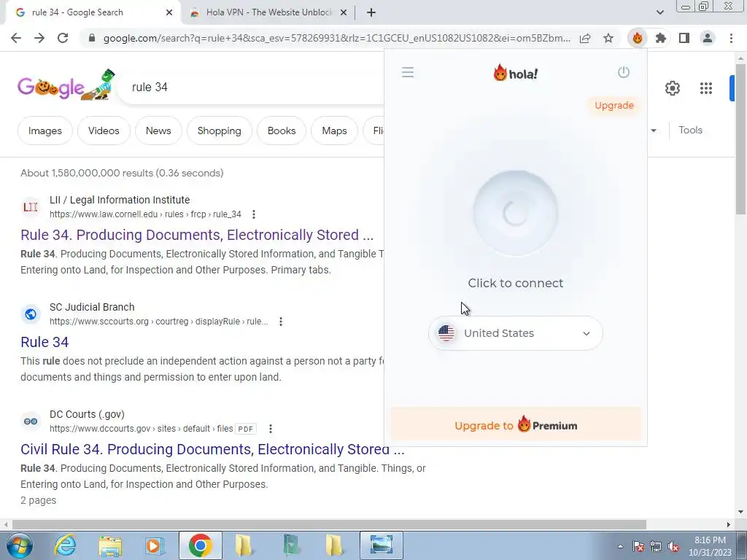
Task: Toggle the Chrome side panel icon
Action: tap(684, 38)
